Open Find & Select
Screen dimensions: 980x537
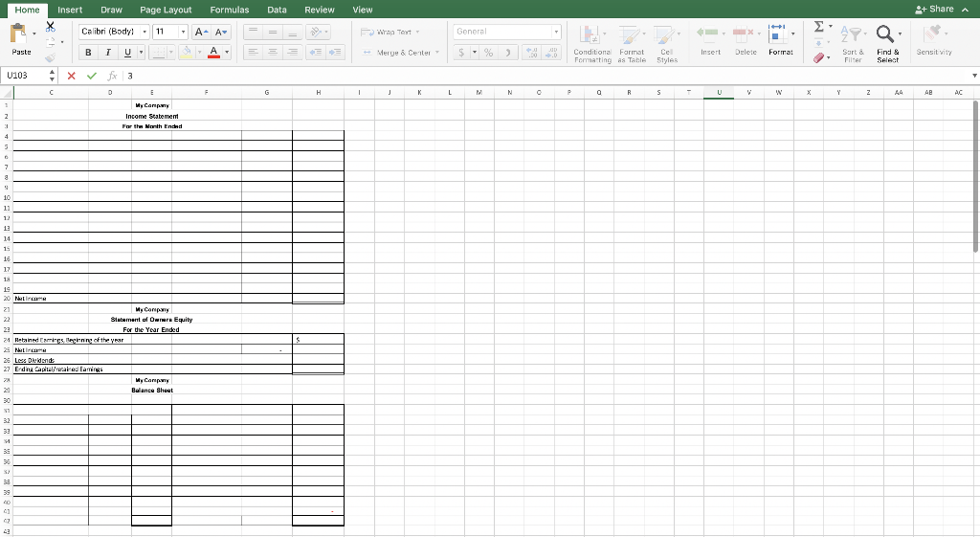(x=887, y=44)
